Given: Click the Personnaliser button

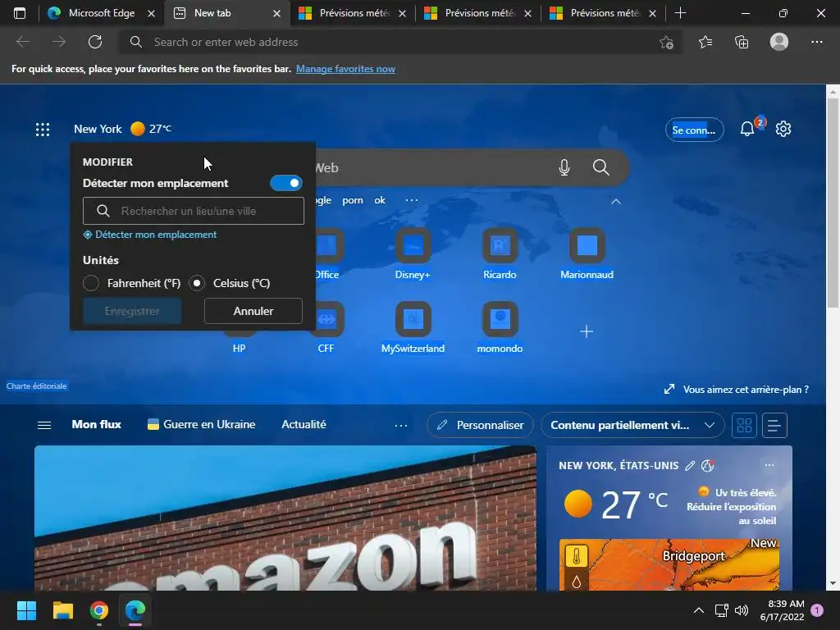Looking at the screenshot, I should tap(480, 426).
